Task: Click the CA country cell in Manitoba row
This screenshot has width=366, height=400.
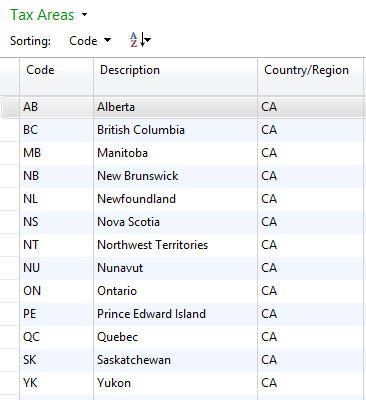Action: [x=310, y=153]
